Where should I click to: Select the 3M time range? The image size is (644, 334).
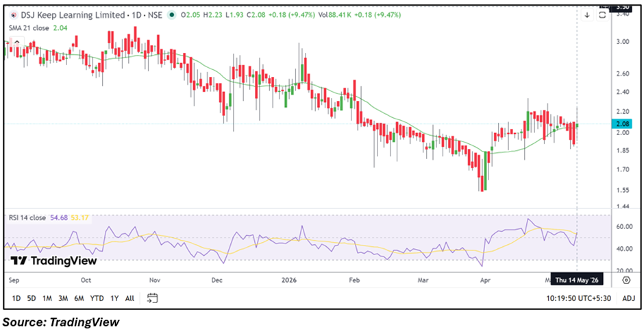[63, 298]
